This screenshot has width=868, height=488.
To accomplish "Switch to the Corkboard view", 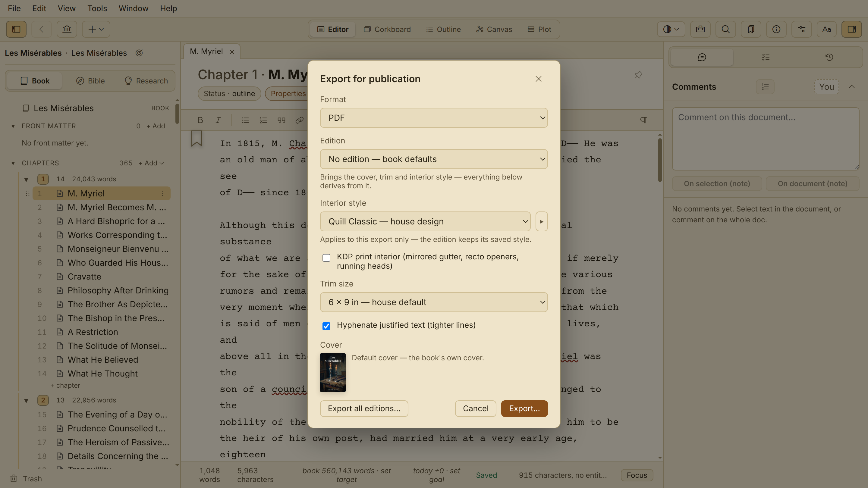I will click(387, 29).
